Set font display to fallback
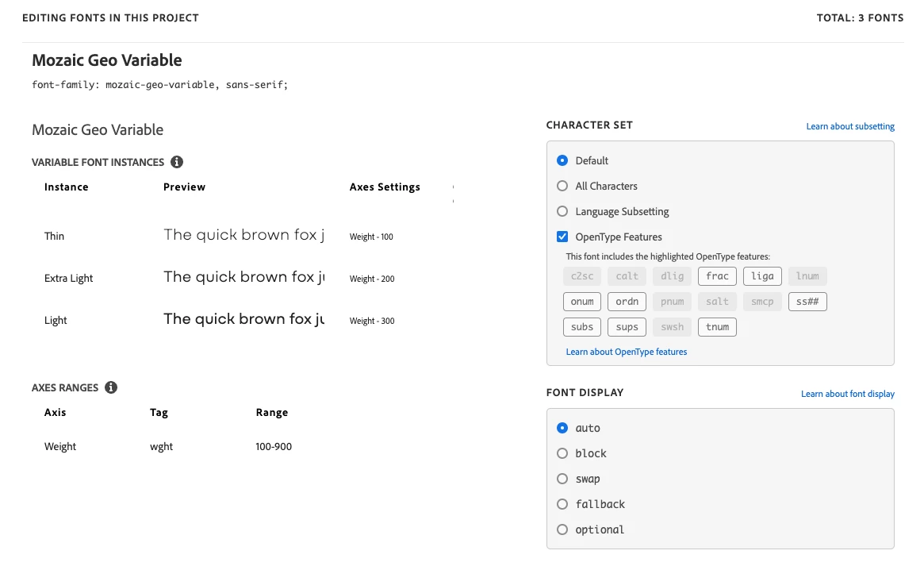The width and height of the screenshot is (924, 566). [x=562, y=504]
